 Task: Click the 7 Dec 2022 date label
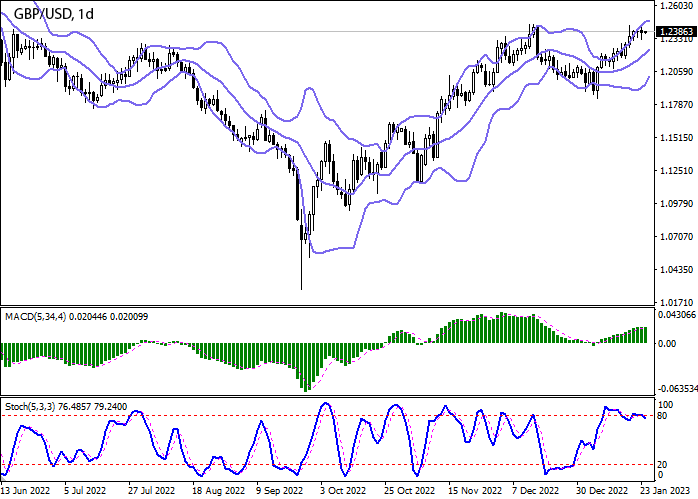tap(535, 491)
